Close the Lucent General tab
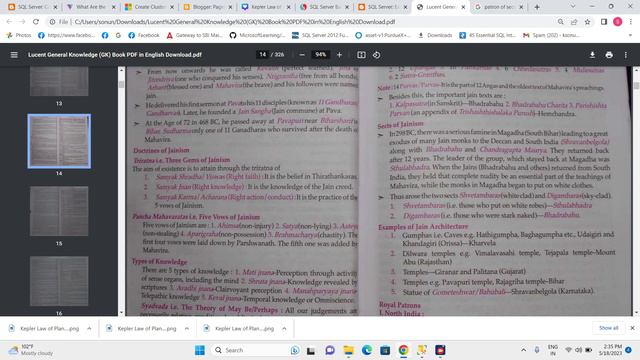 463,7
